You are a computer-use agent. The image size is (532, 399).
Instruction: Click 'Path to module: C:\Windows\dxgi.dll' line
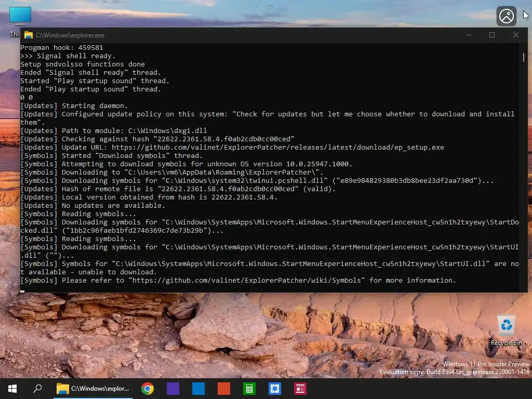click(x=114, y=130)
